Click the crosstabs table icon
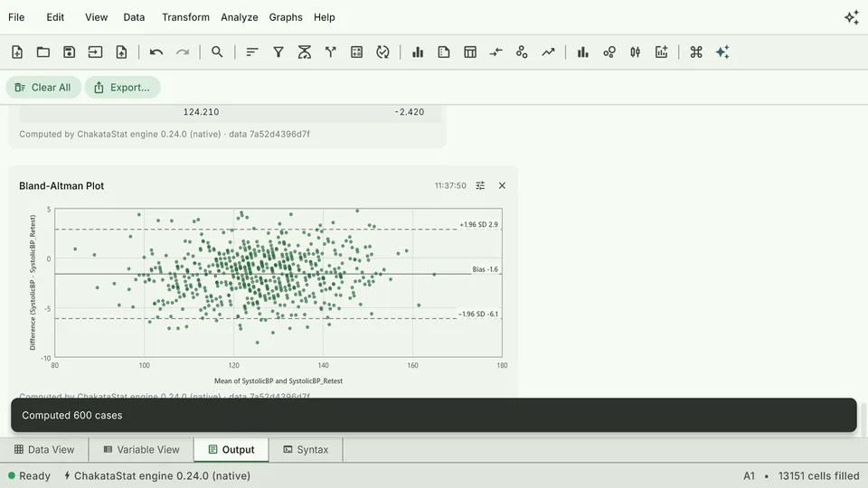Viewport: 868px width, 488px height. [470, 52]
